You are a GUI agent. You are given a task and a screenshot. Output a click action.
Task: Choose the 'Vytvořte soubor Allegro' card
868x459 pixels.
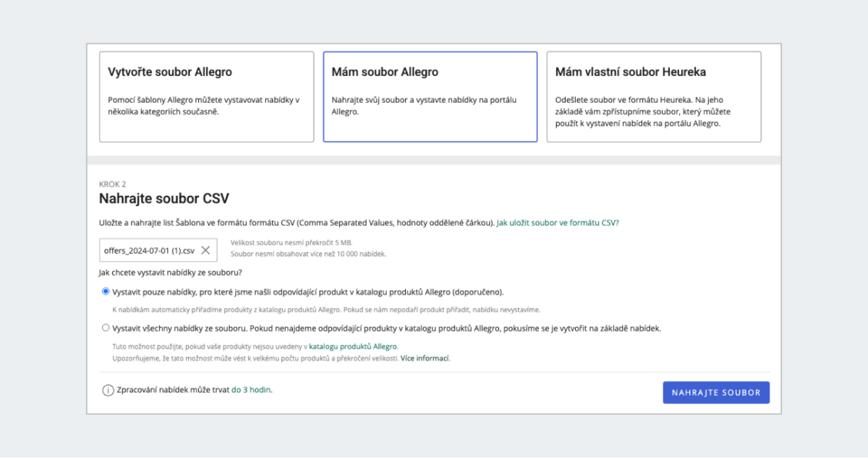pyautogui.click(x=206, y=97)
